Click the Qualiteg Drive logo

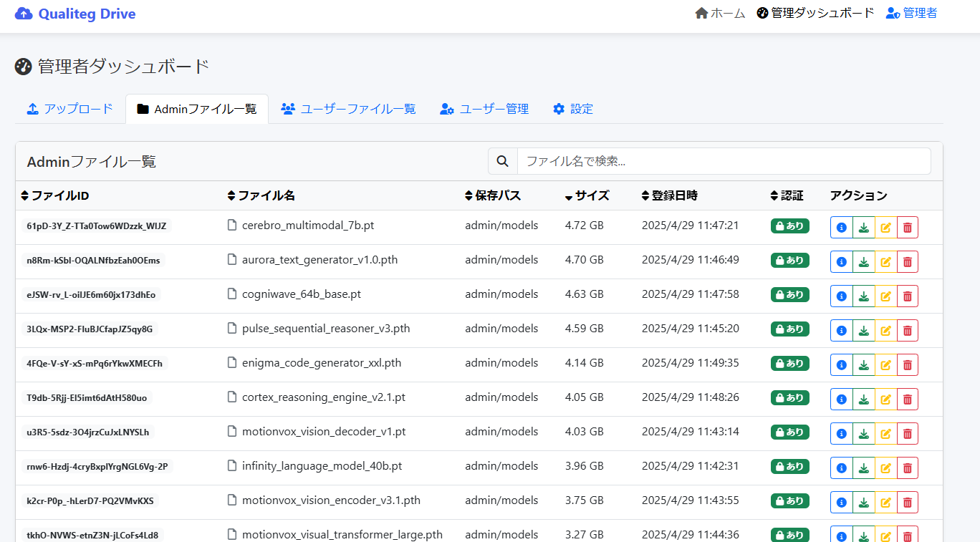[x=75, y=14]
